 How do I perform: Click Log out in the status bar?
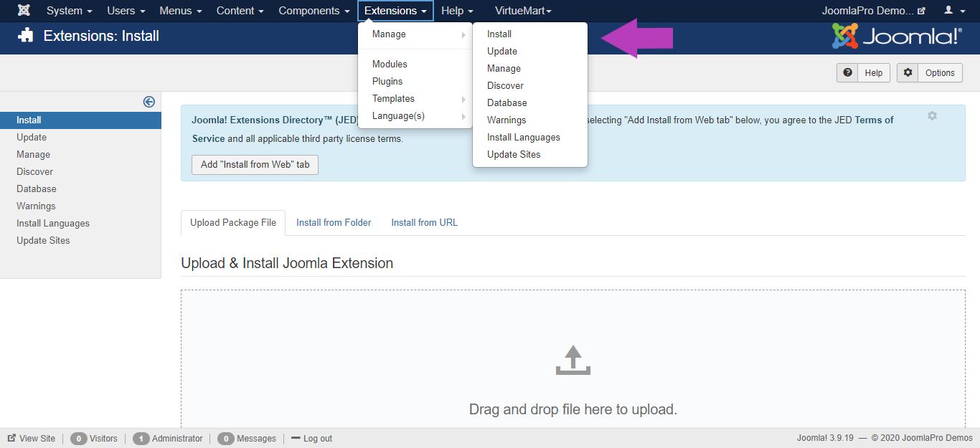[312, 438]
